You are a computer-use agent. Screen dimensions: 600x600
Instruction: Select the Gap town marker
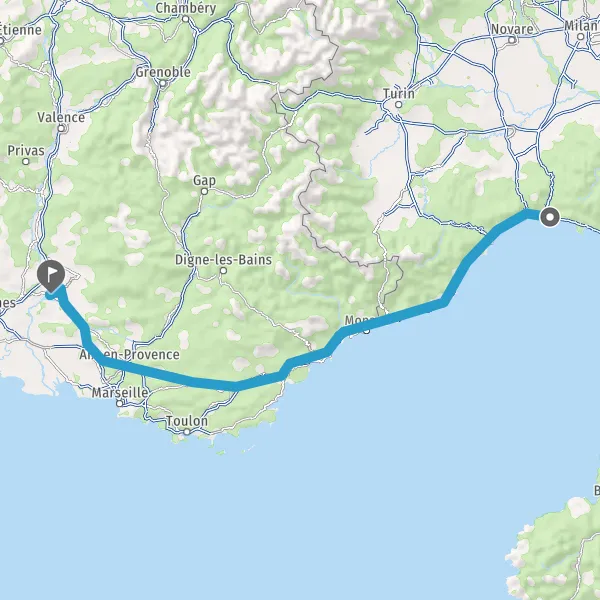coord(204,191)
